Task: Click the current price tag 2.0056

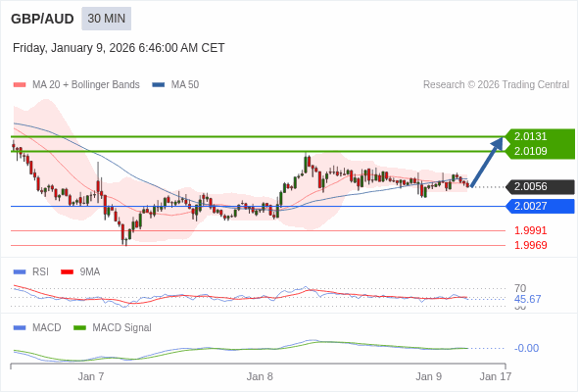Action: [541, 186]
